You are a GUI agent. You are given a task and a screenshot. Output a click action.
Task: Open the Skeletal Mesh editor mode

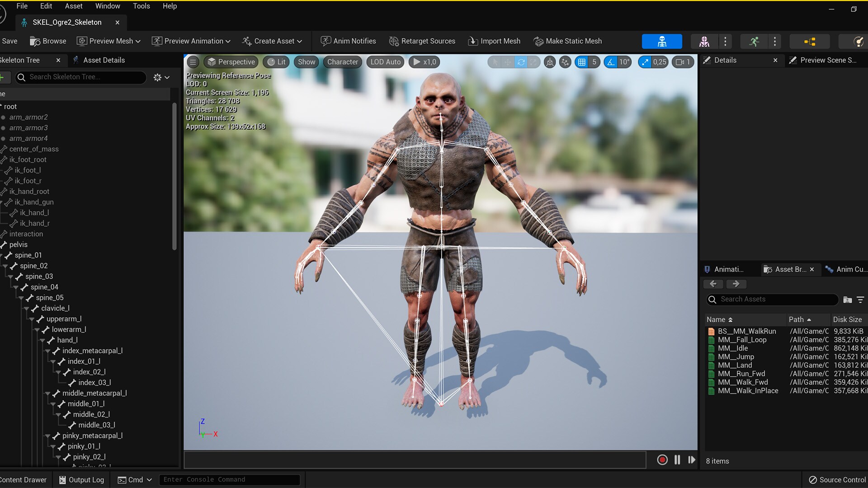click(704, 41)
